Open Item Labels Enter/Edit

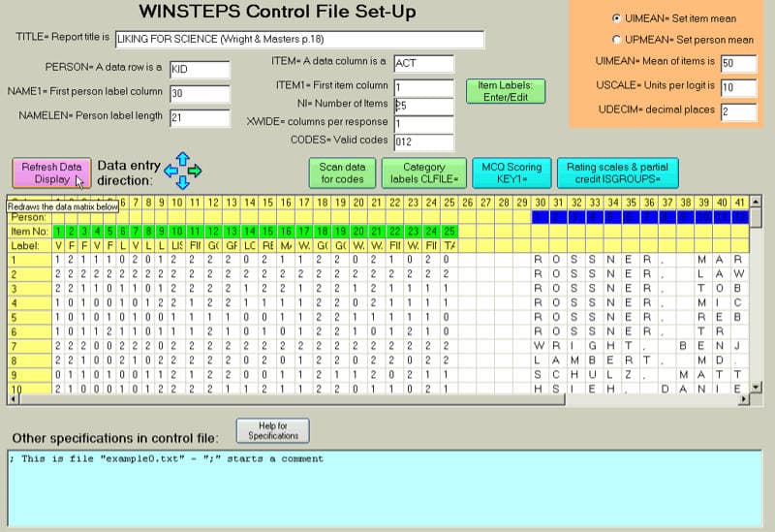[x=506, y=91]
